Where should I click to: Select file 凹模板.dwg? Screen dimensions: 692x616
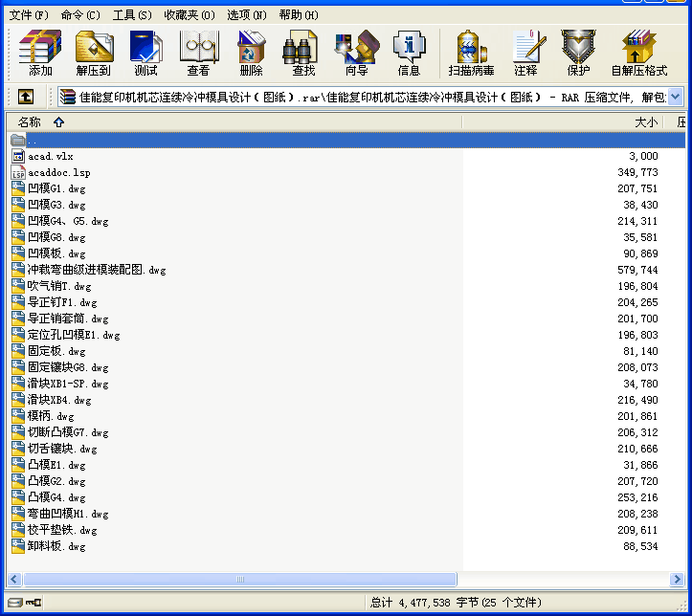coord(56,254)
